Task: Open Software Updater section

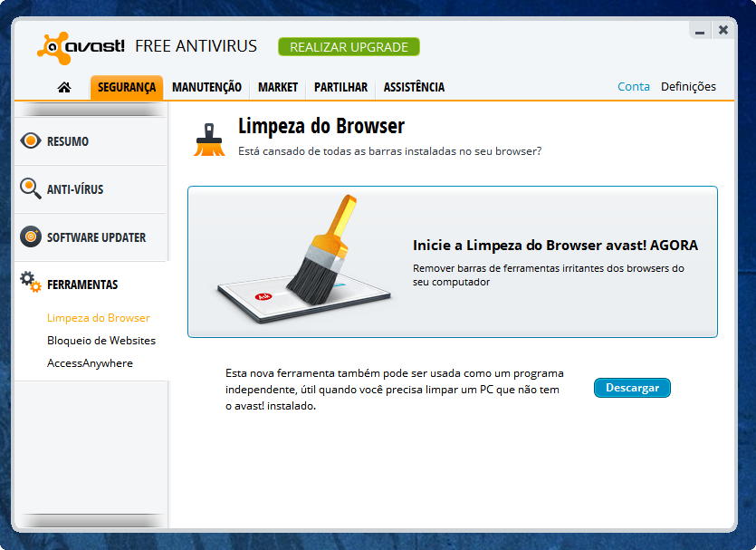Action: tap(91, 237)
